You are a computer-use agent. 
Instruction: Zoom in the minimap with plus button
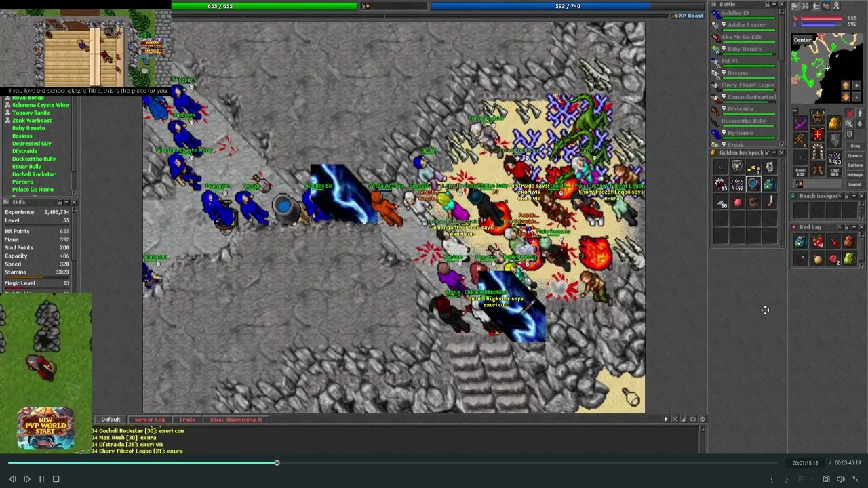(856, 85)
